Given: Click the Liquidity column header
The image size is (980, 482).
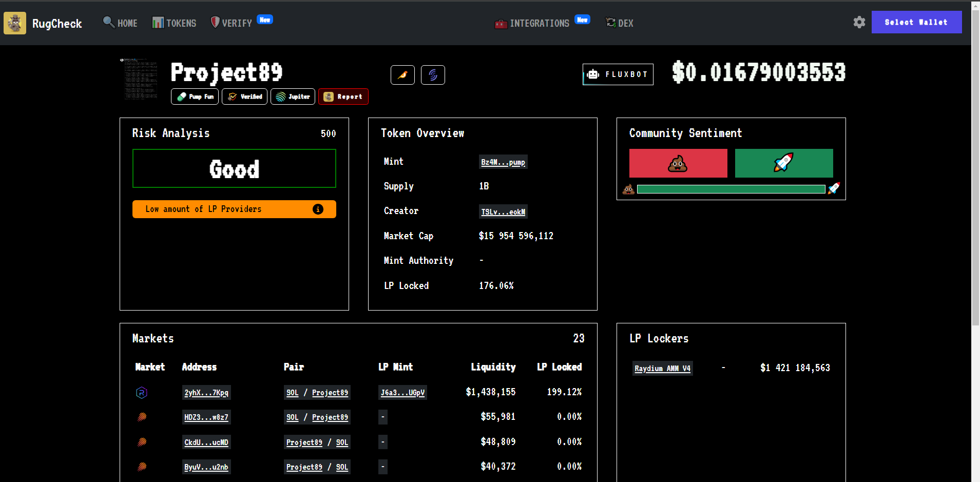Looking at the screenshot, I should (x=493, y=367).
